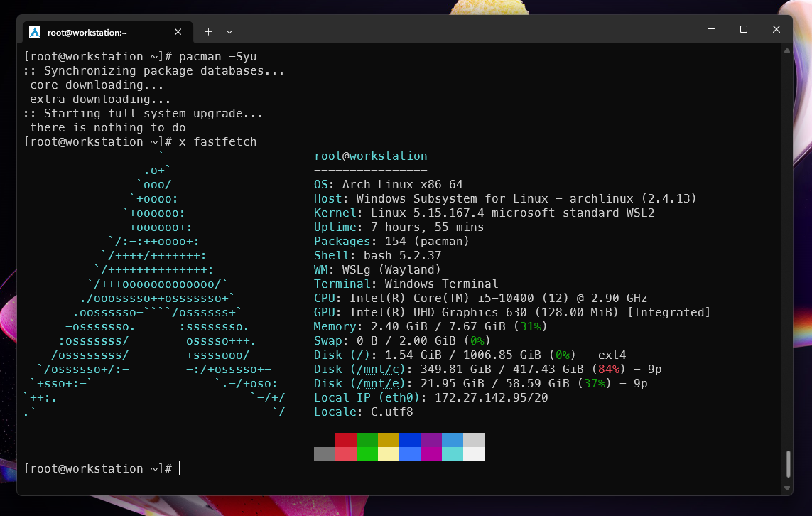Click the scrollbar down arrow
The width and height of the screenshot is (812, 516).
[787, 488]
